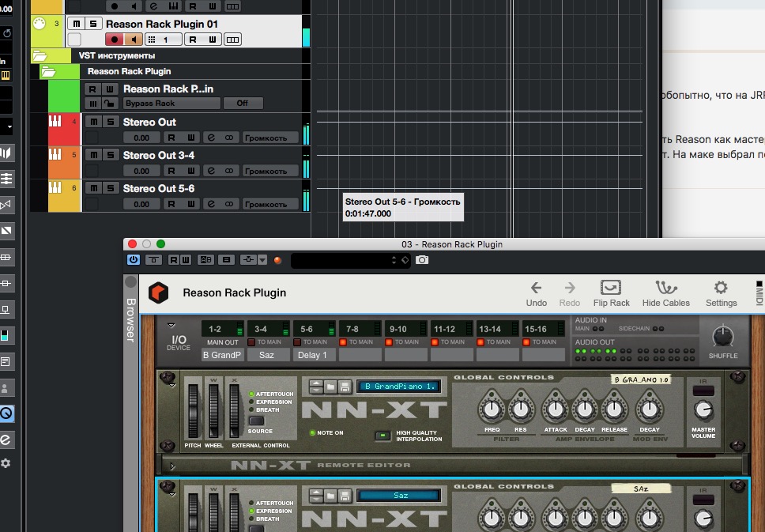Image resolution: width=765 pixels, height=532 pixels.
Task: Undo last action in Reason Rack
Action: 536,294
